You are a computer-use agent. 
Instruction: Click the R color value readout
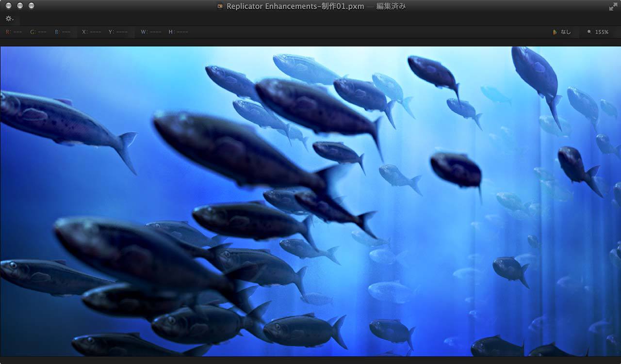[x=14, y=32]
